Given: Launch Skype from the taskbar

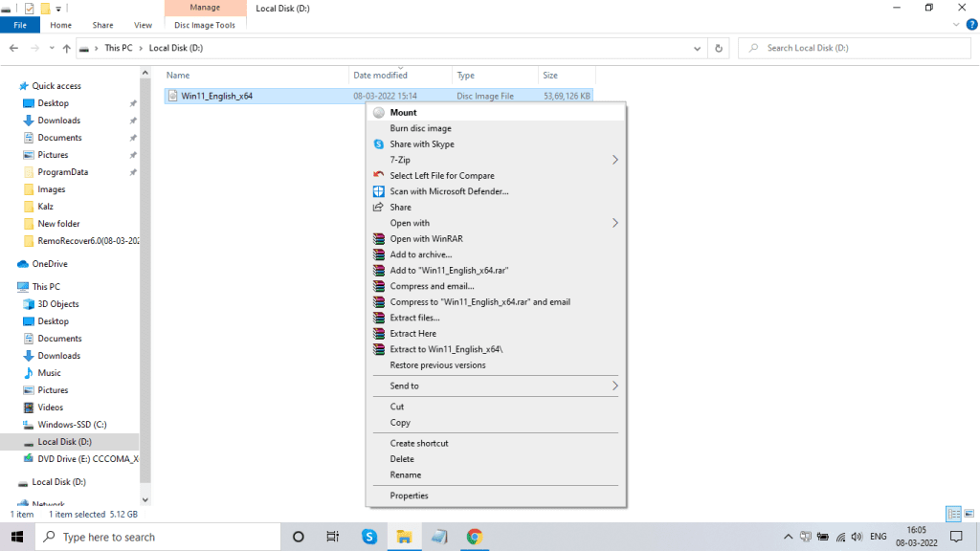Looking at the screenshot, I should coord(369,537).
